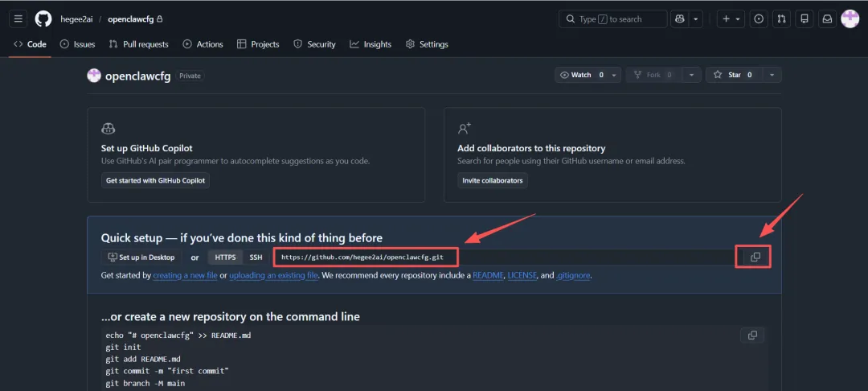The image size is (868, 391).
Task: Open the create new plus menu
Action: 731,19
